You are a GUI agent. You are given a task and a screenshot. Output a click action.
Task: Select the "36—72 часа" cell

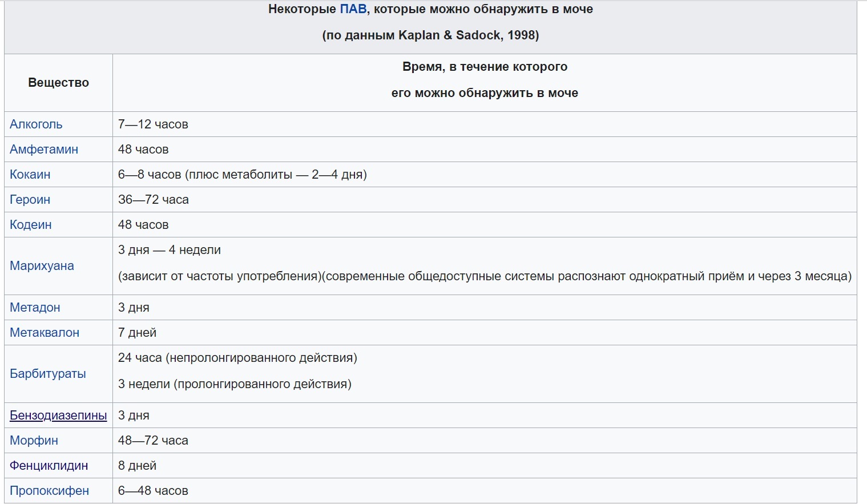(x=153, y=200)
